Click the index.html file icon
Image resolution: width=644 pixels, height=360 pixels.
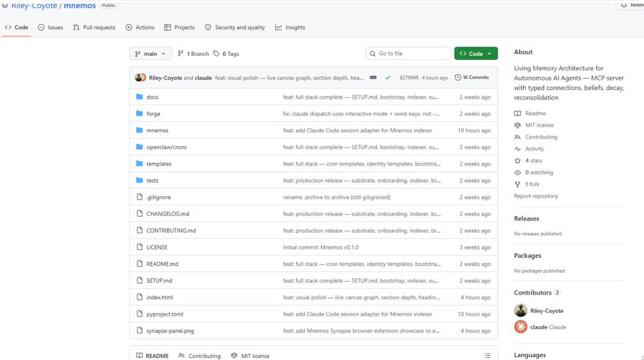pyautogui.click(x=140, y=297)
